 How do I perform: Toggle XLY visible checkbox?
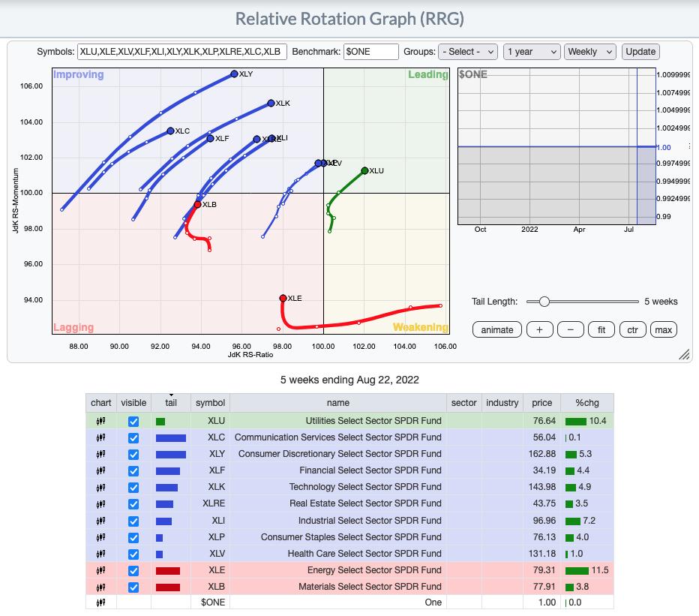(x=133, y=454)
